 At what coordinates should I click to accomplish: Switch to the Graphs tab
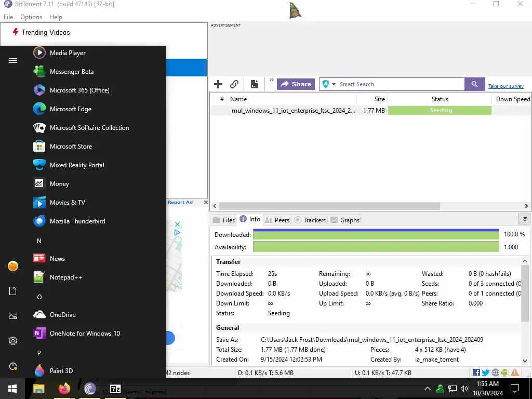pyautogui.click(x=345, y=220)
